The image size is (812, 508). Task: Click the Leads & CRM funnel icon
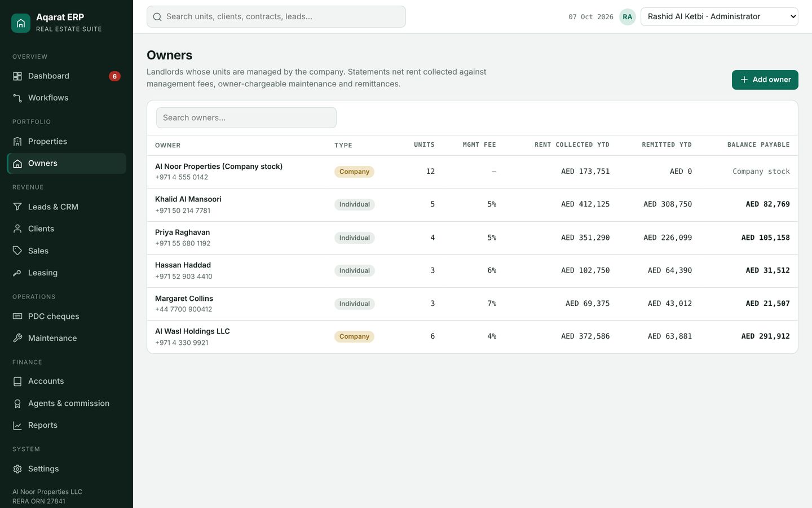(17, 207)
